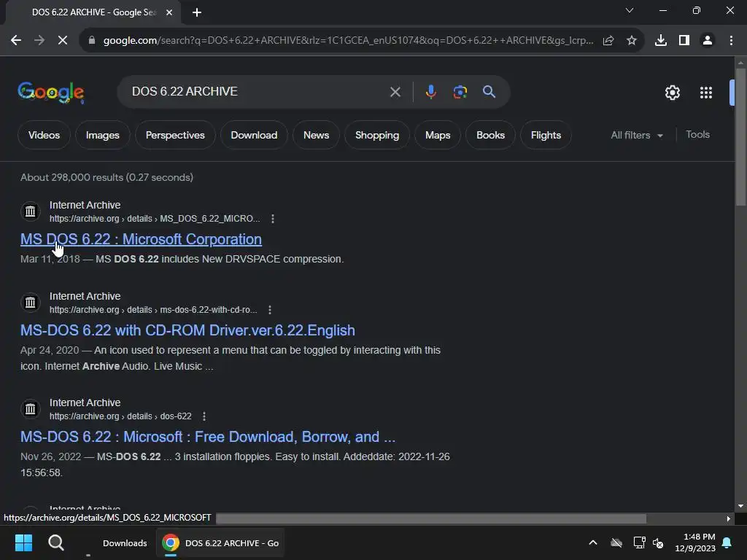This screenshot has height=560, width=747.
Task: Switch to Maps results
Action: pyautogui.click(x=438, y=135)
